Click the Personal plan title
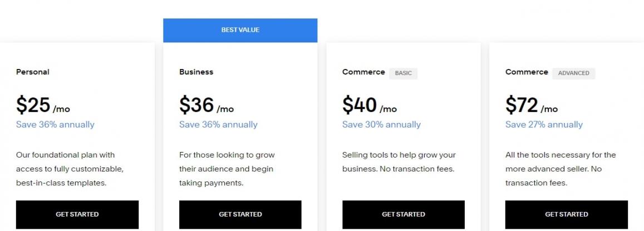Screen dimensions: 644x231 pos(33,72)
